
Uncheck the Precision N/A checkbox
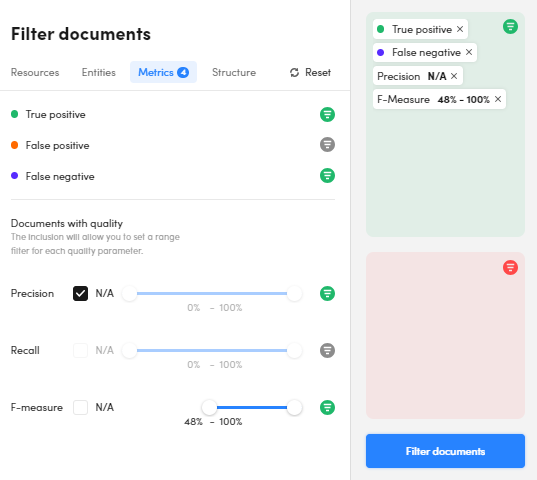coord(80,293)
